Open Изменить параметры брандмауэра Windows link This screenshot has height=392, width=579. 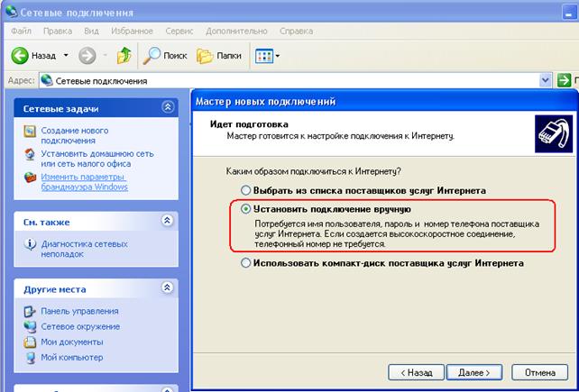coord(84,182)
